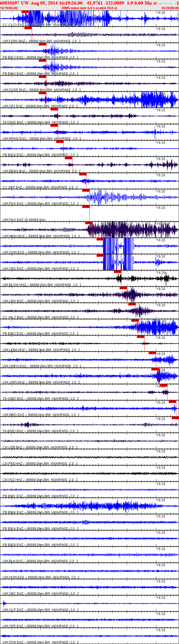Select the pick flag on TA B05D trace
Viewport: 179px width, 644px height.
click(175, 418)
